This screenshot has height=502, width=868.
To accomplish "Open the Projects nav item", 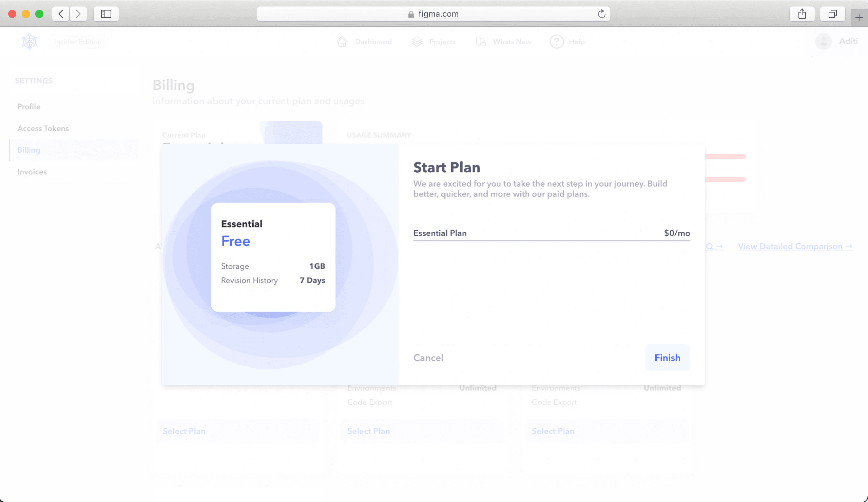I will (x=442, y=42).
